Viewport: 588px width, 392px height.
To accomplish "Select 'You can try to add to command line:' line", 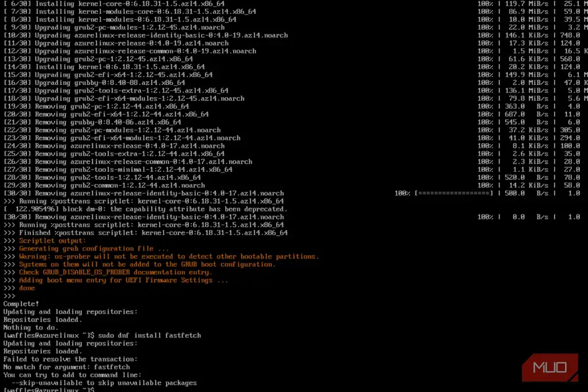I will pyautogui.click(x=72, y=375).
